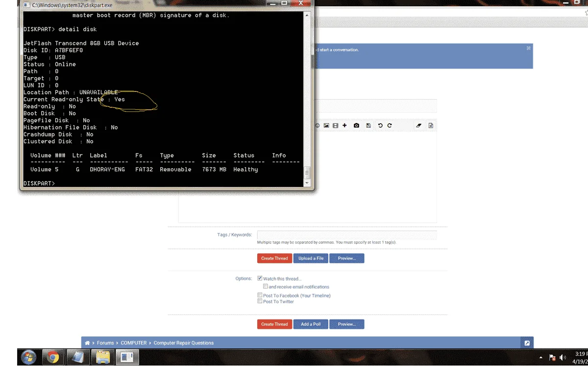
Task: Click the FAT32 filesystem value
Action: pyautogui.click(x=144, y=169)
